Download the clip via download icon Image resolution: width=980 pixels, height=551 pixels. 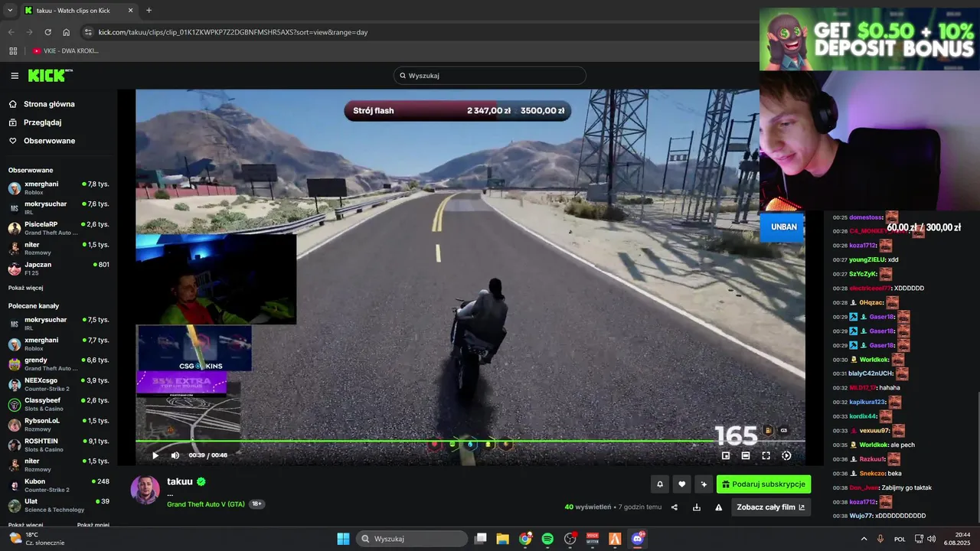[x=697, y=507]
